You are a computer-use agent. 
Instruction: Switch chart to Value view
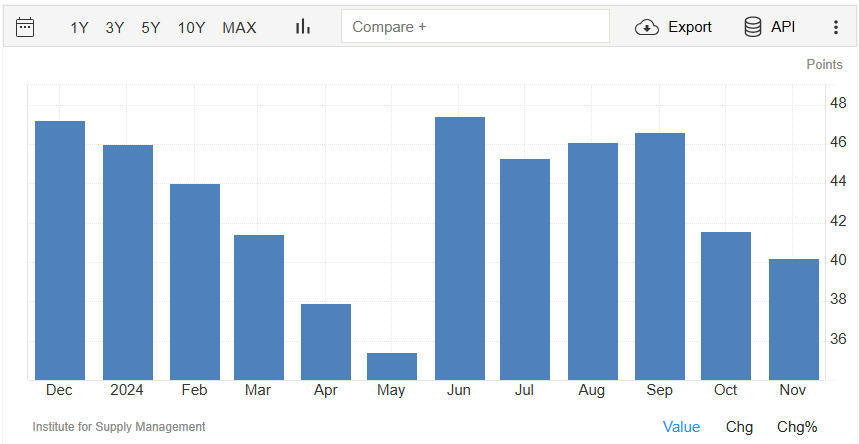pyautogui.click(x=681, y=427)
